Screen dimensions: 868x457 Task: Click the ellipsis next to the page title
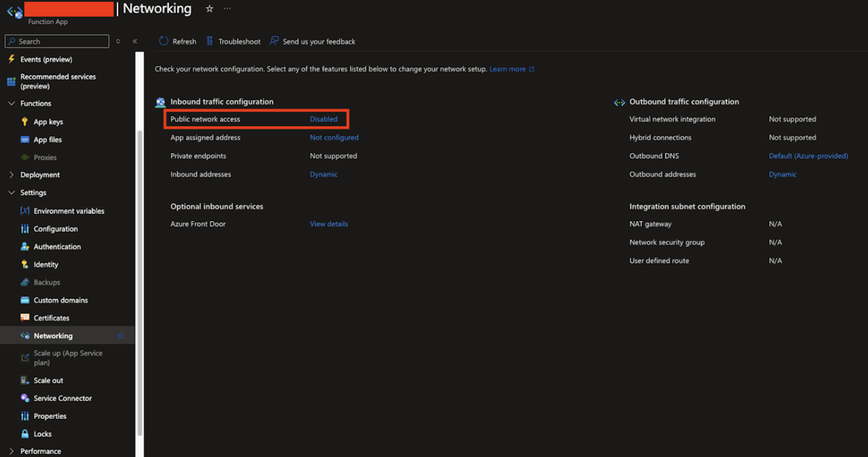pyautogui.click(x=227, y=8)
